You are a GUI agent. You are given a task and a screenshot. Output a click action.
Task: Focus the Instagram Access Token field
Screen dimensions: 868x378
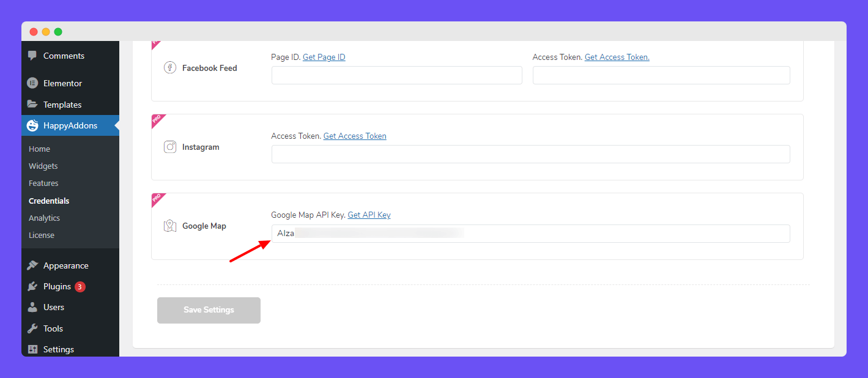(x=531, y=154)
